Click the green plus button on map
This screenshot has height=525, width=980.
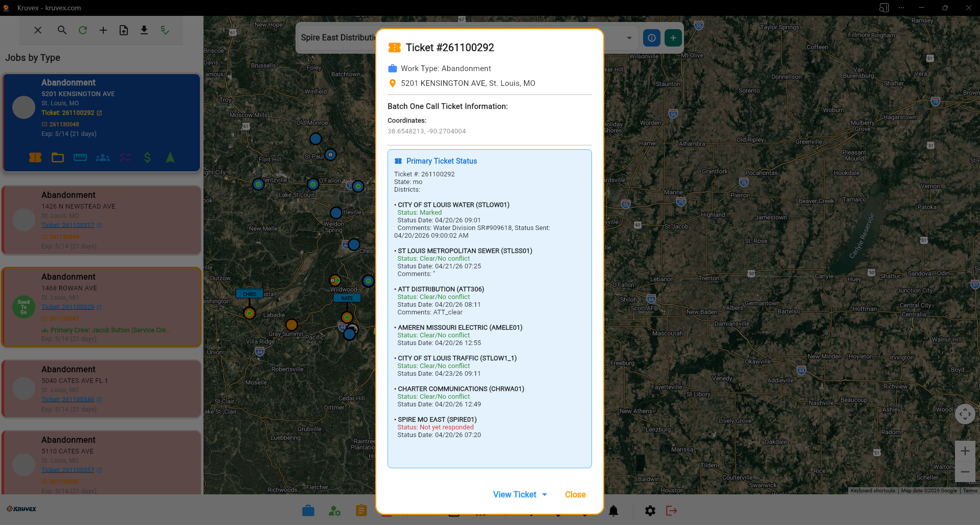coord(673,38)
